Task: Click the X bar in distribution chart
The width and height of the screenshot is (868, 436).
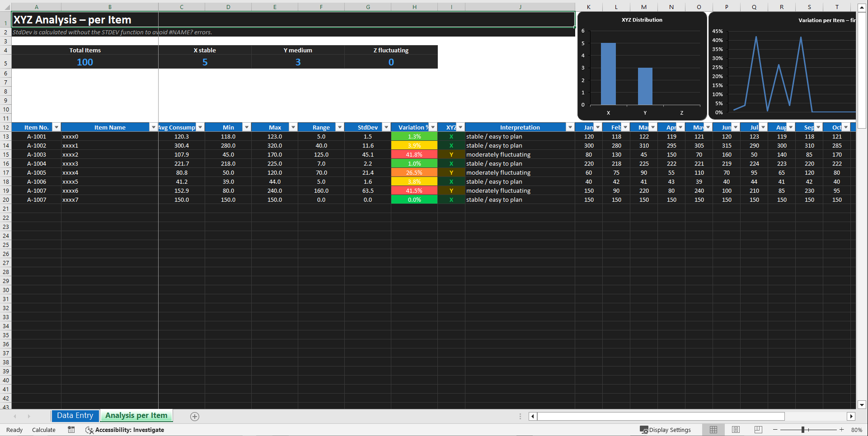Action: pyautogui.click(x=608, y=74)
